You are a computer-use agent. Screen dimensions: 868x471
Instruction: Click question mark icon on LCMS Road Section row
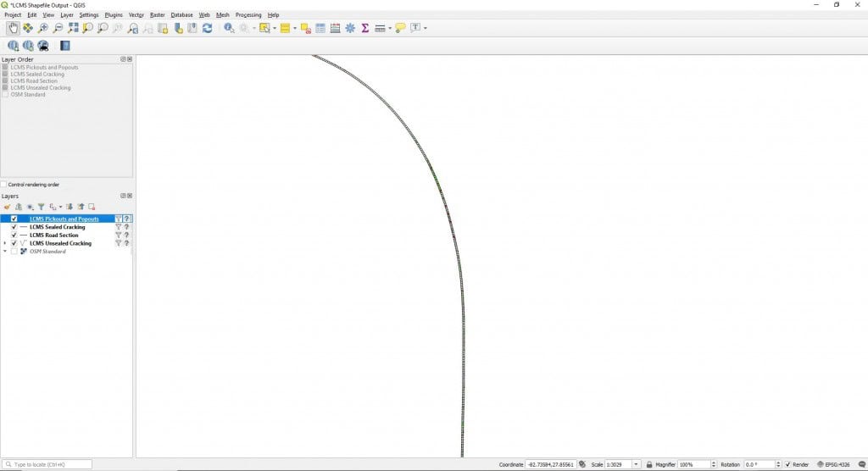coord(127,235)
